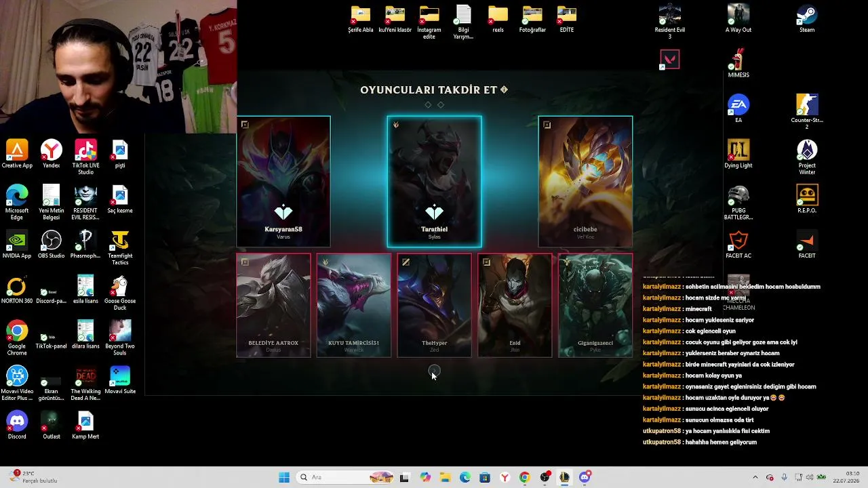
Task: Open the Creative App desktop icon
Action: [17, 154]
